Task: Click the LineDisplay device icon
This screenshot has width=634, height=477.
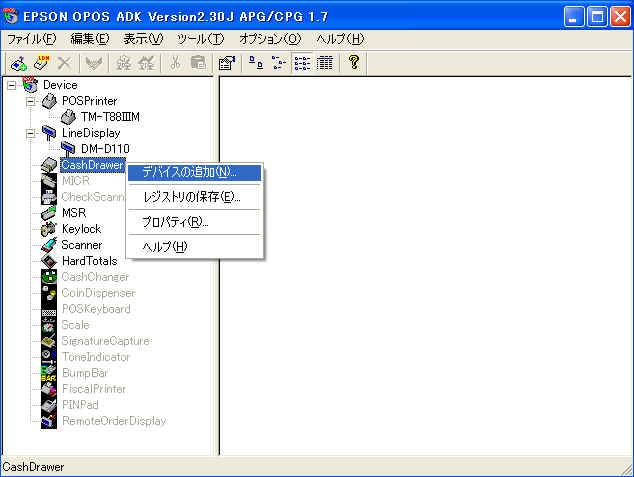Action: coord(49,133)
